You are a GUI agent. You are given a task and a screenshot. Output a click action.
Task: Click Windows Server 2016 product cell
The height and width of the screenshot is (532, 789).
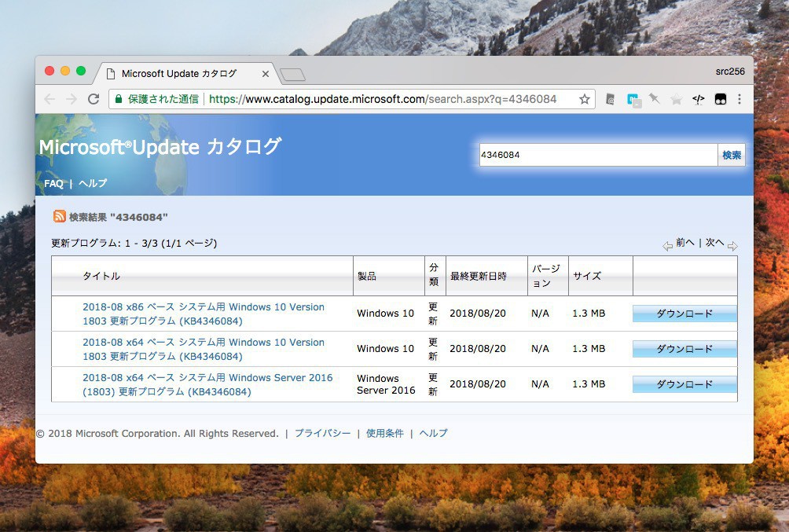coord(386,384)
